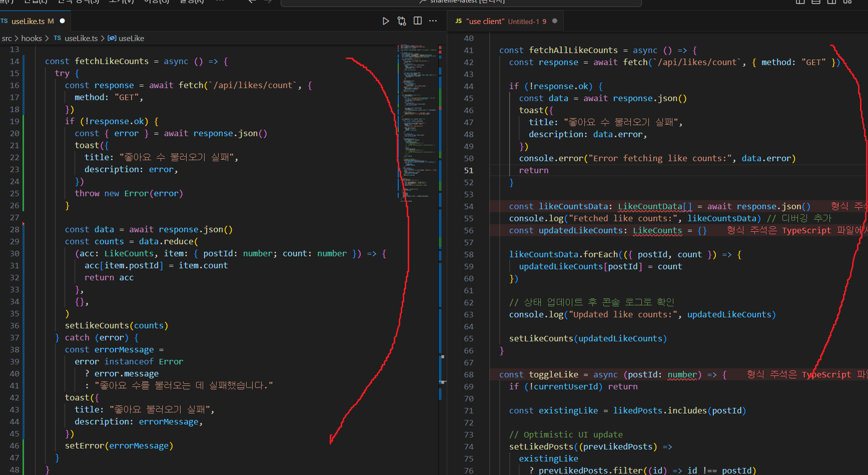Click on "description: data.error," in right editor
Screen dimensions: 868x475
(x=588, y=134)
